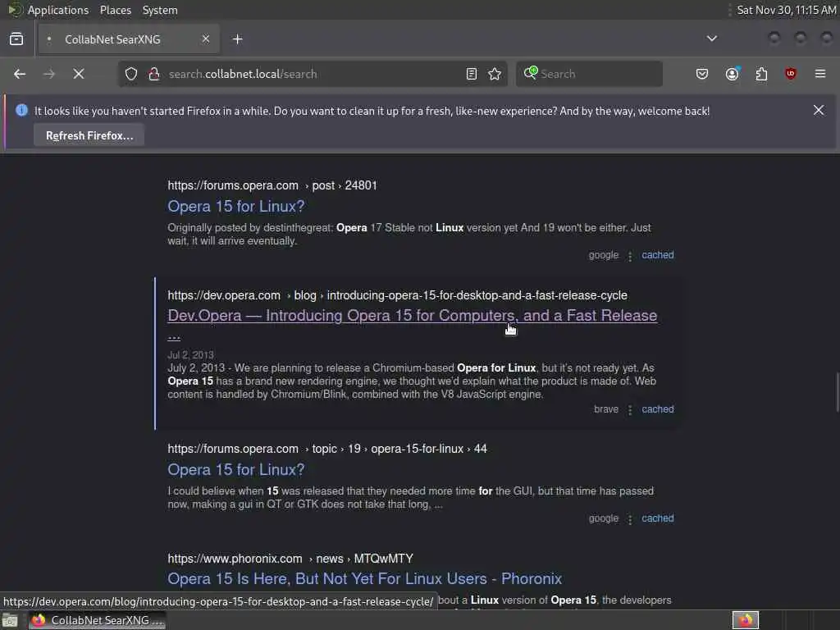Open the tracking protection shield icon
Screen dimensions: 840x630
[131, 74]
